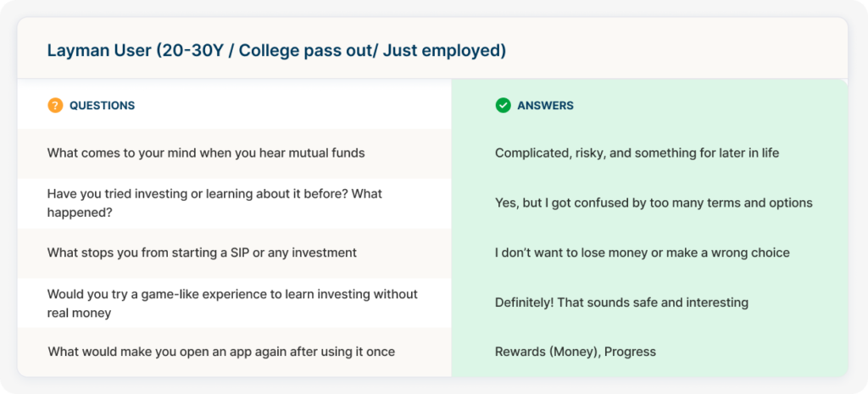Click the game-like experience question
Screen dimensions: 868x394
[x=232, y=303]
